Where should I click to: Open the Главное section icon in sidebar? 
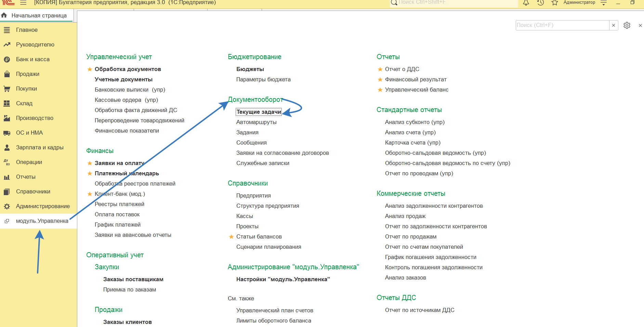tap(7, 30)
